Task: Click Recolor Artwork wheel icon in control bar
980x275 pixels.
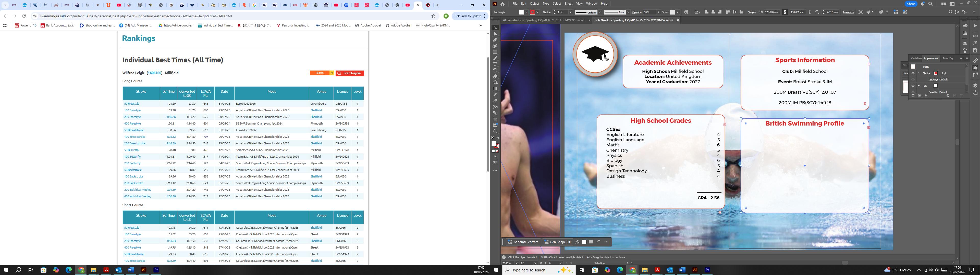Action: point(686,12)
